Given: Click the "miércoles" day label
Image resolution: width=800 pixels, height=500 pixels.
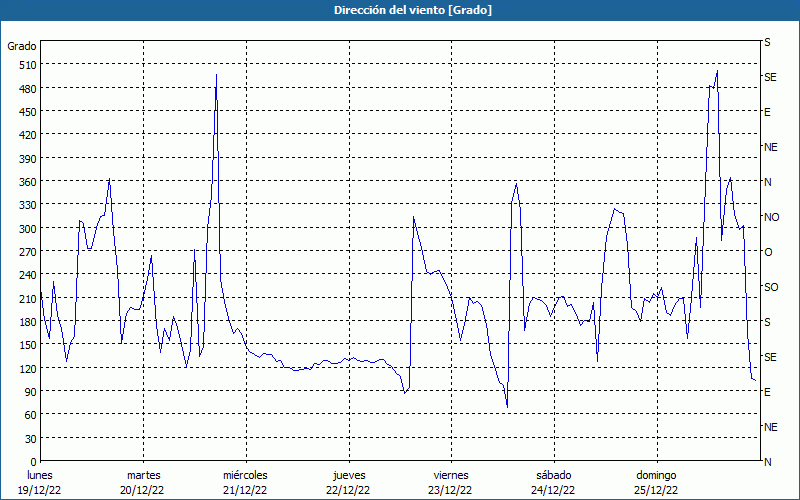Looking at the screenshot, I should click(x=245, y=476).
